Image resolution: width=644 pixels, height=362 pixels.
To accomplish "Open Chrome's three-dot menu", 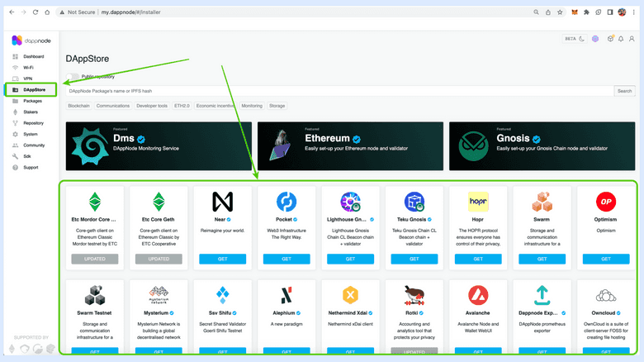I will point(635,13).
